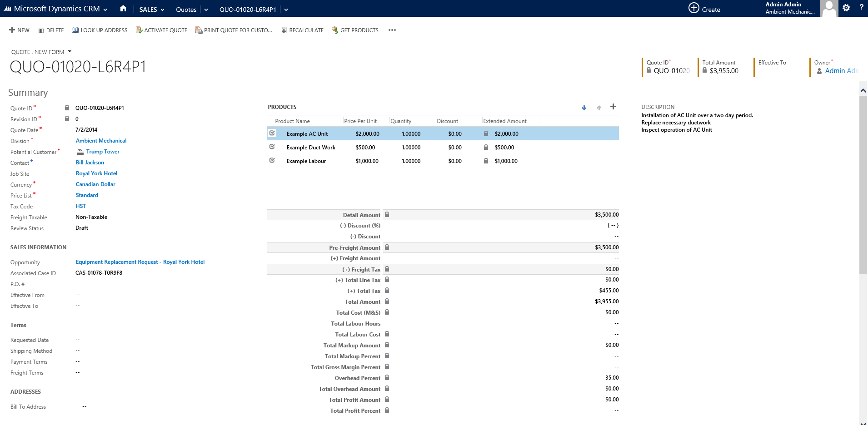Click the Home icon in navigation bar

point(123,9)
